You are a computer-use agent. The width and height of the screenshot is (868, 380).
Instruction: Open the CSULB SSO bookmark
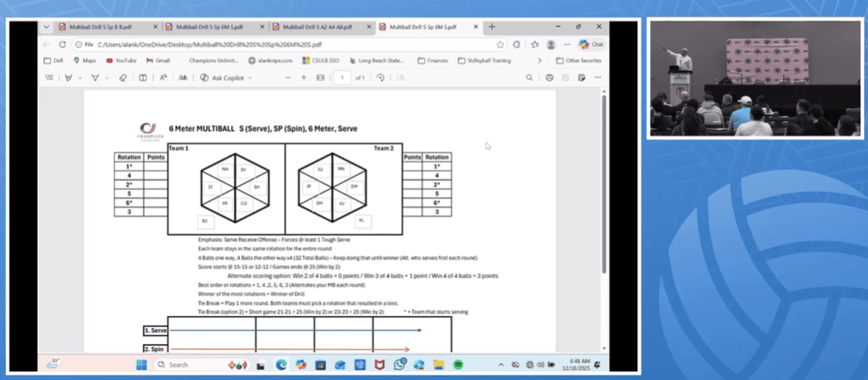tap(321, 60)
